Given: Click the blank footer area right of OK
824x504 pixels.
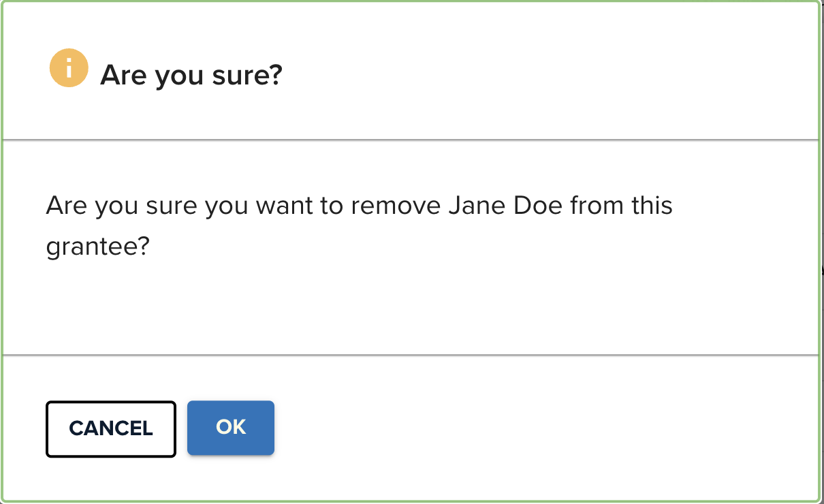Looking at the screenshot, I should pos(545,428).
